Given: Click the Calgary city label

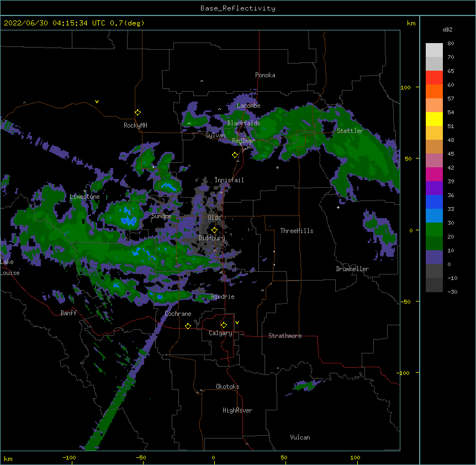Looking at the screenshot, I should tap(220, 333).
